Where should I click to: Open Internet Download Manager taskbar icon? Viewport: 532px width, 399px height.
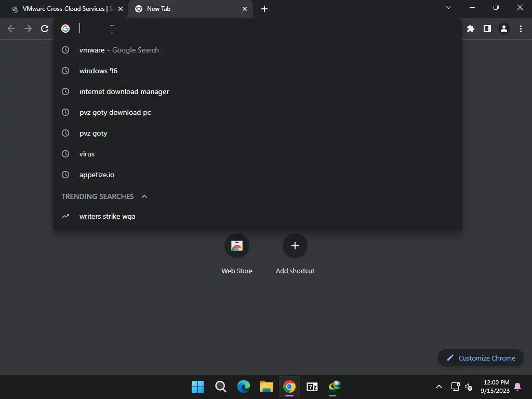click(x=335, y=387)
